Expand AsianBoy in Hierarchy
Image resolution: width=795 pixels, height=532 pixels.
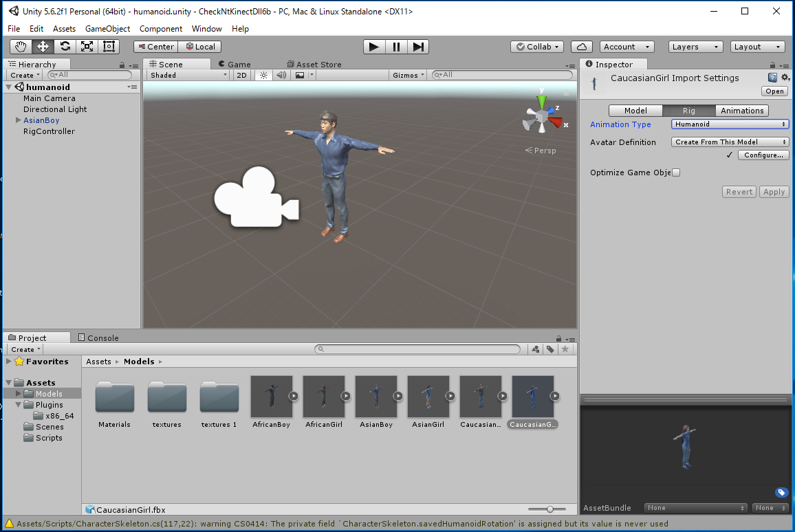(x=18, y=120)
